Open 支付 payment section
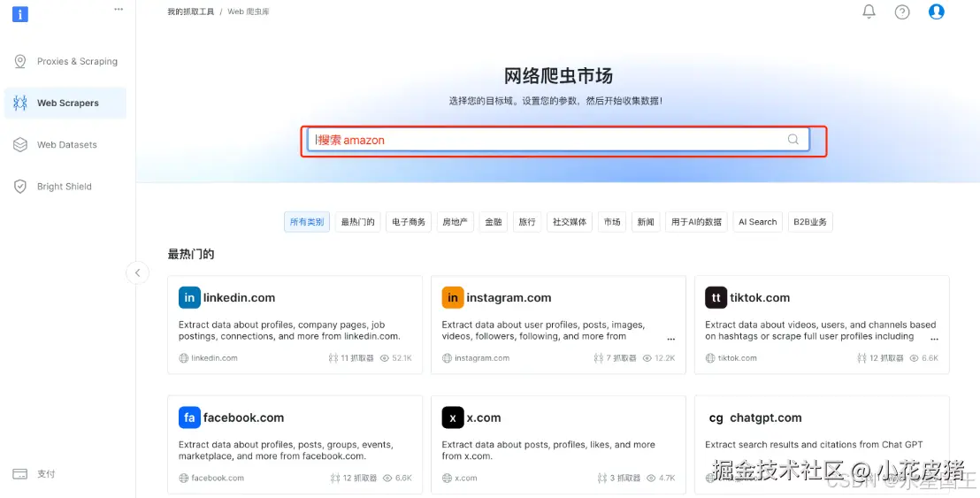 pyautogui.click(x=46, y=473)
